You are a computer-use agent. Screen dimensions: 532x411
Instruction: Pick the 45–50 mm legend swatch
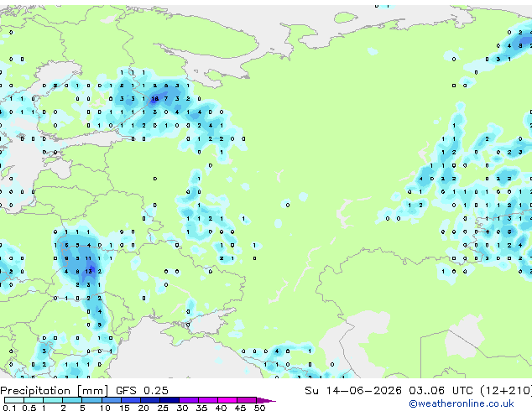point(247,400)
